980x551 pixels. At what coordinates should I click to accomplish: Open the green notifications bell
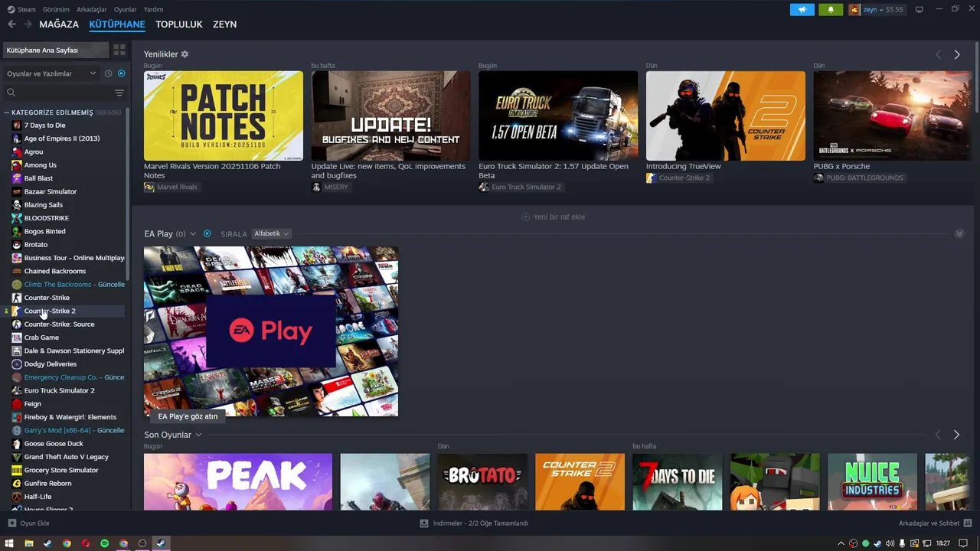831,9
